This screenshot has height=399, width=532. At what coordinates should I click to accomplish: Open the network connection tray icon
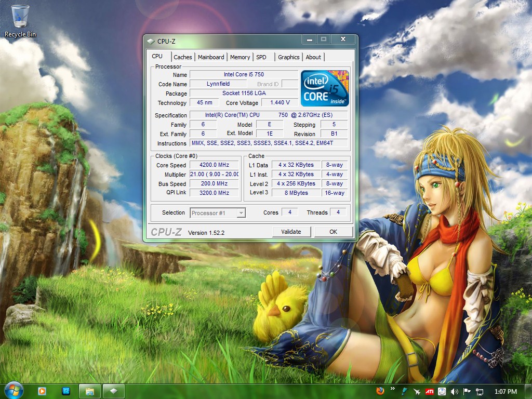click(x=480, y=392)
